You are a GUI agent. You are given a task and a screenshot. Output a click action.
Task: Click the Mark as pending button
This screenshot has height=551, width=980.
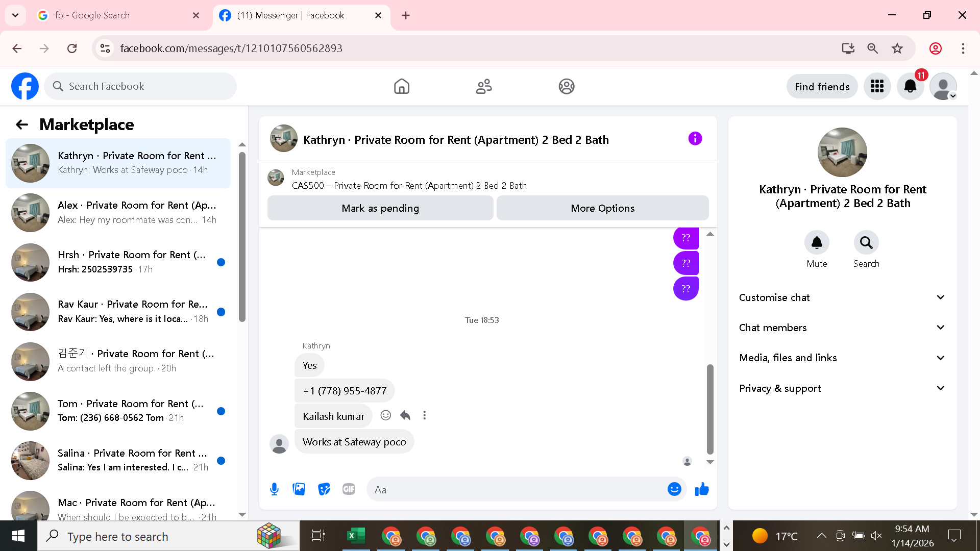pyautogui.click(x=380, y=208)
